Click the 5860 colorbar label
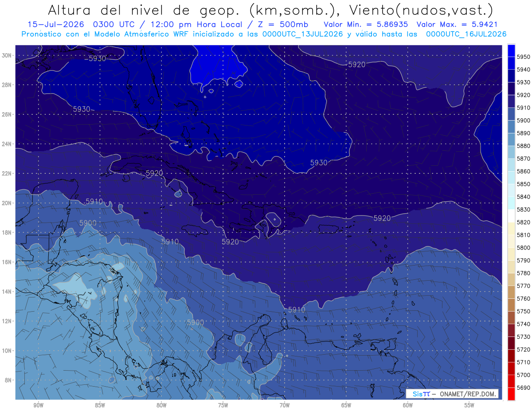532x411 pixels. (524, 171)
